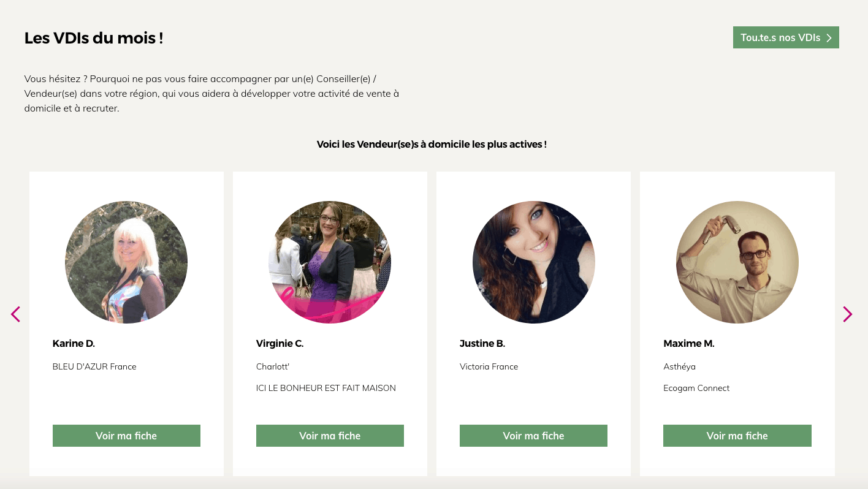Click Justine B.'s profile photo
Screen dimensions: 868x489
coord(533,262)
